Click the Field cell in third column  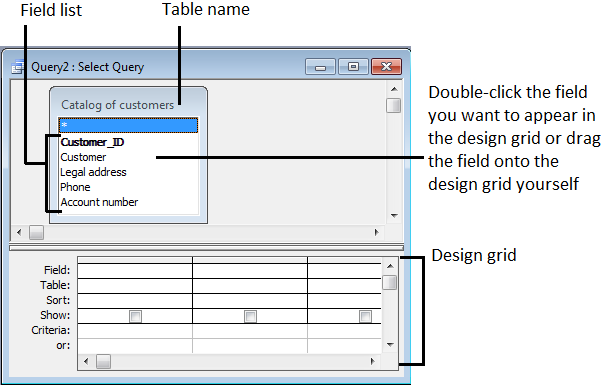coord(344,271)
